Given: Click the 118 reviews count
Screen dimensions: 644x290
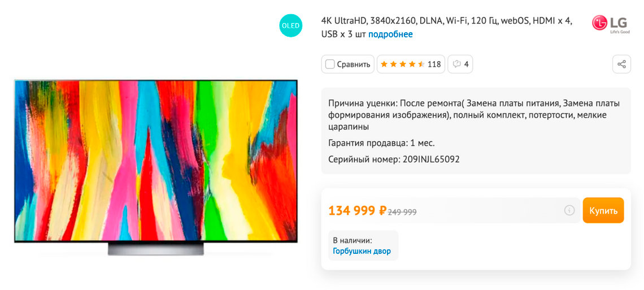Looking at the screenshot, I should point(434,64).
